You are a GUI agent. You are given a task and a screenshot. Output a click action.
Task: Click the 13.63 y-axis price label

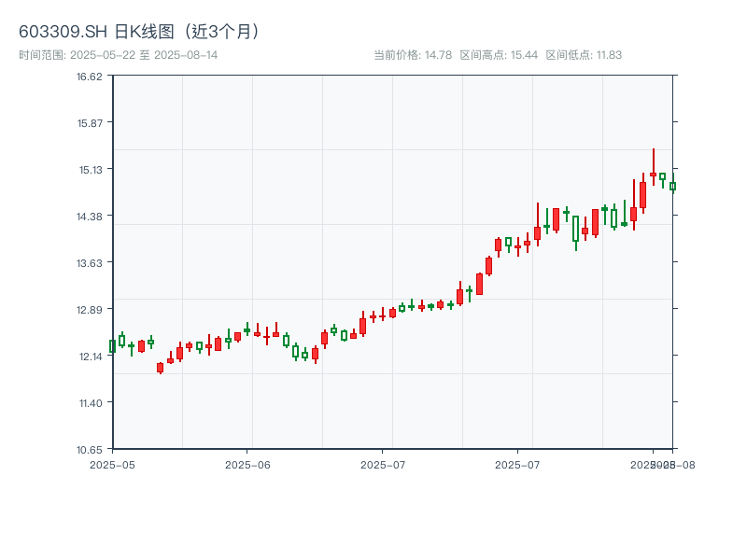(x=90, y=263)
